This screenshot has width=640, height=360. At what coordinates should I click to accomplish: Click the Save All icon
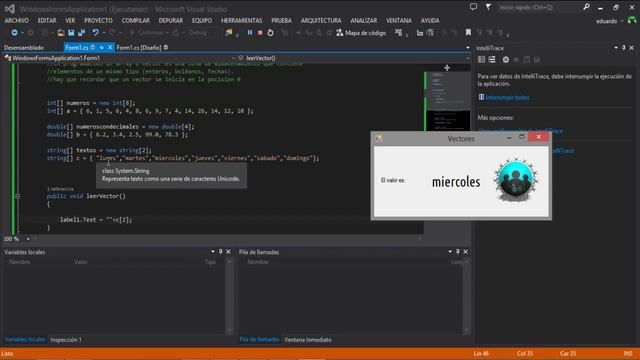(82, 33)
